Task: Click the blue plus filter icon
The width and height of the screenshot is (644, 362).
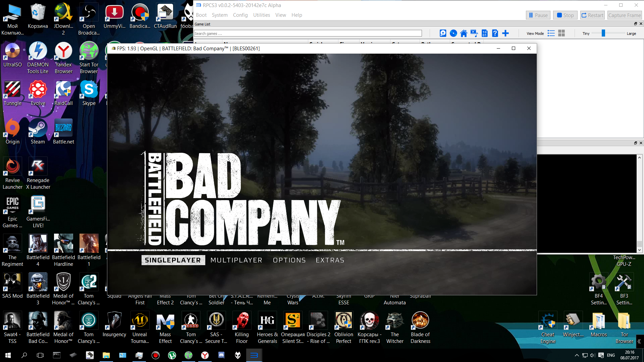Action: pyautogui.click(x=505, y=33)
